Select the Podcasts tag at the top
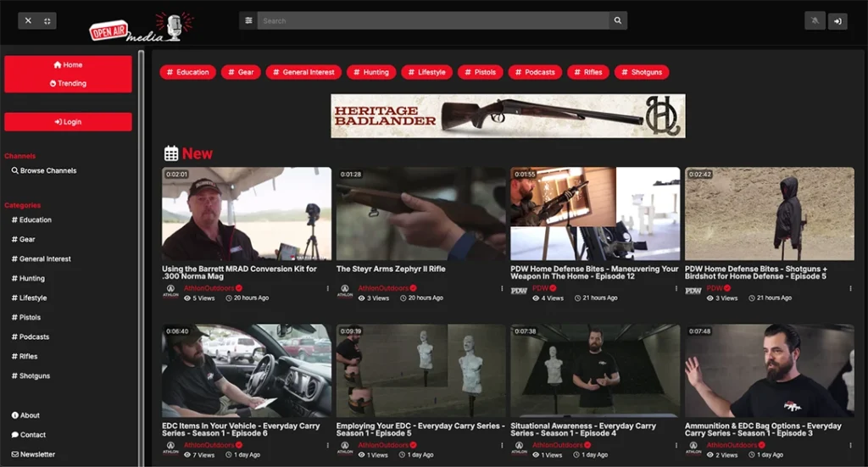Viewport: 868px width, 467px height. [x=535, y=72]
